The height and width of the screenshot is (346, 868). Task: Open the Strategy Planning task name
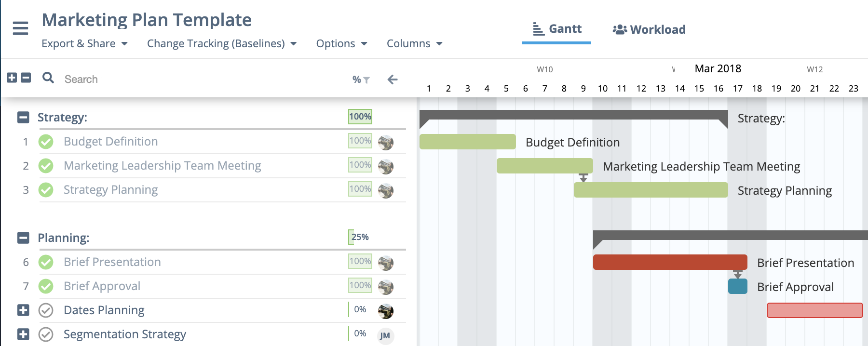coord(111,190)
